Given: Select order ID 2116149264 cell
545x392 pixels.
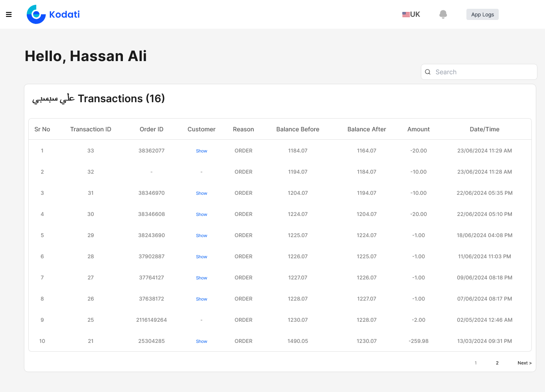Looking at the screenshot, I should coord(152,320).
